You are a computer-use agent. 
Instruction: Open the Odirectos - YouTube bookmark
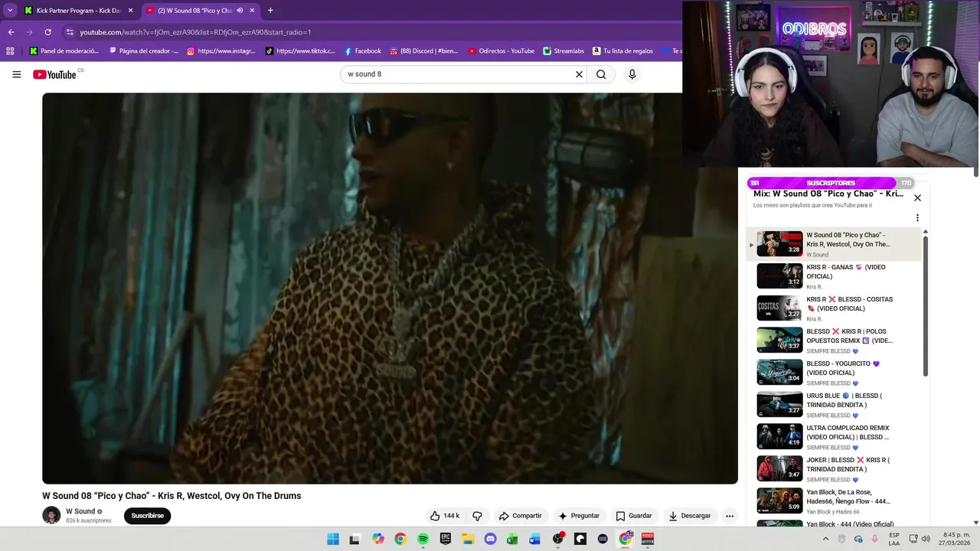(x=501, y=51)
